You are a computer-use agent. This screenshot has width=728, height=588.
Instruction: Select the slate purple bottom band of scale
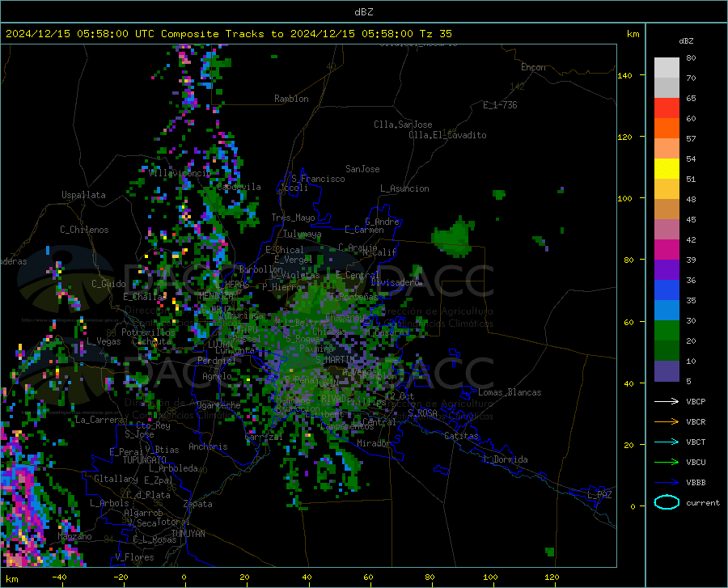(x=667, y=370)
